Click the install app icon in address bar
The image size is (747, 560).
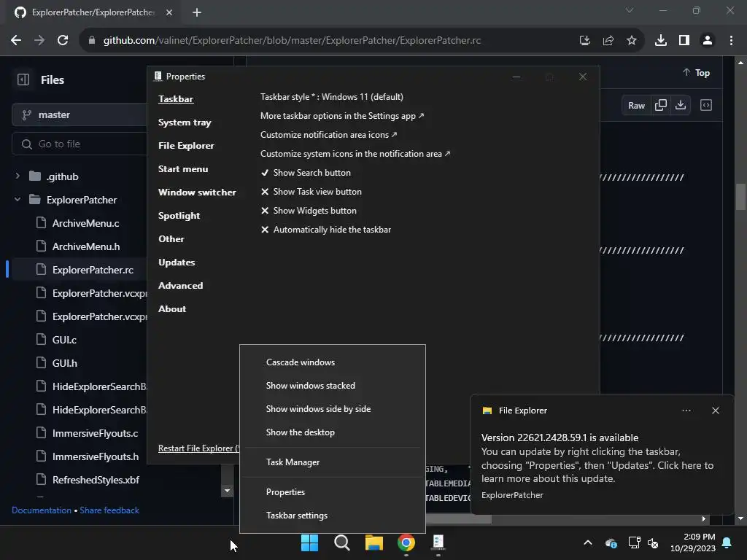585,41
